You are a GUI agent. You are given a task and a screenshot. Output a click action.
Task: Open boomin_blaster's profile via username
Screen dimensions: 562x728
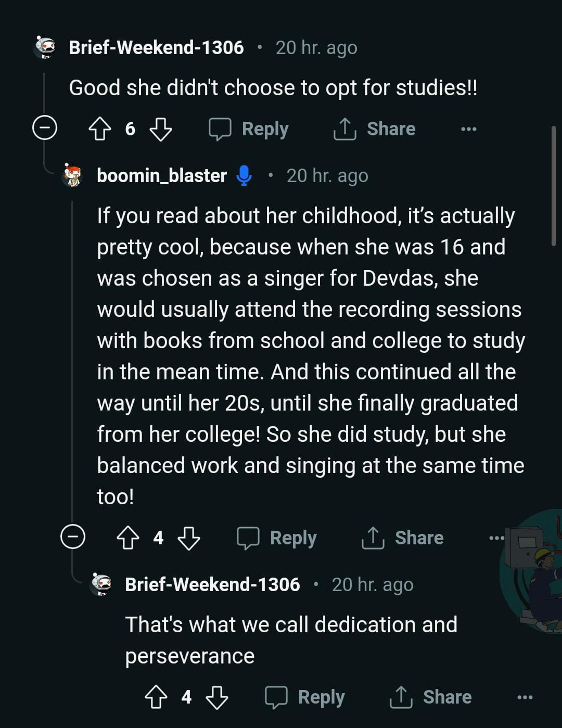coord(162,176)
